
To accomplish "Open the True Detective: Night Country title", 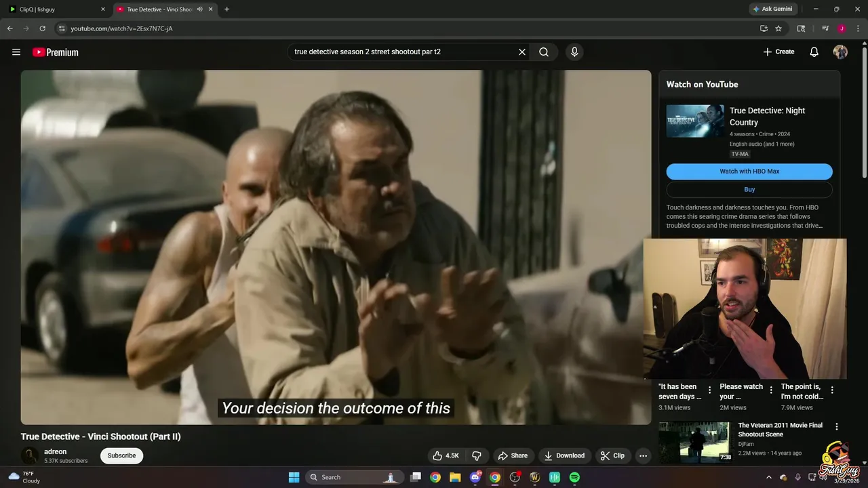I will tap(768, 116).
